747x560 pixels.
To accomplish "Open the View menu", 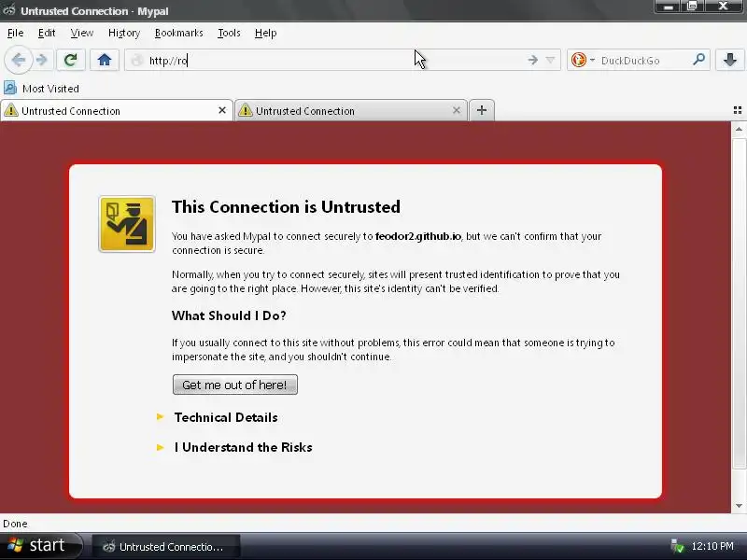I will [82, 33].
